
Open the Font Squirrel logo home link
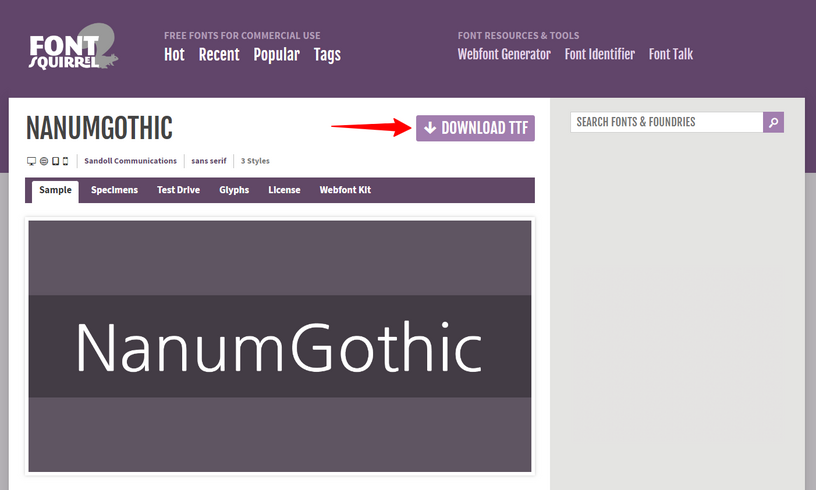coord(73,46)
